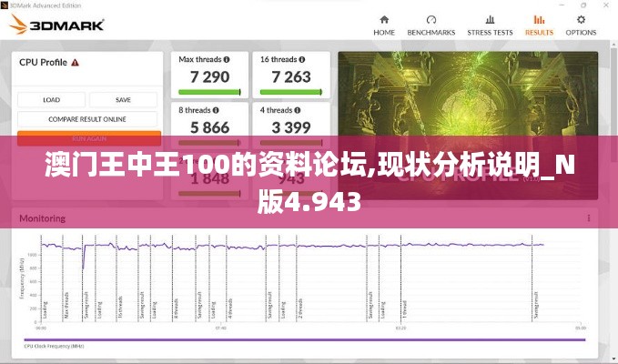Click the CPU Clock Frequency (MHz) legend
This screenshot has height=364, width=618.
click(x=54, y=347)
